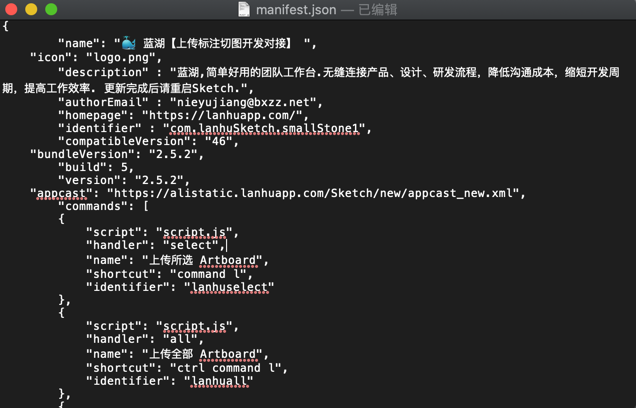Click the 已编辑 edited status in title
The width and height of the screenshot is (636, 408).
coord(378,9)
